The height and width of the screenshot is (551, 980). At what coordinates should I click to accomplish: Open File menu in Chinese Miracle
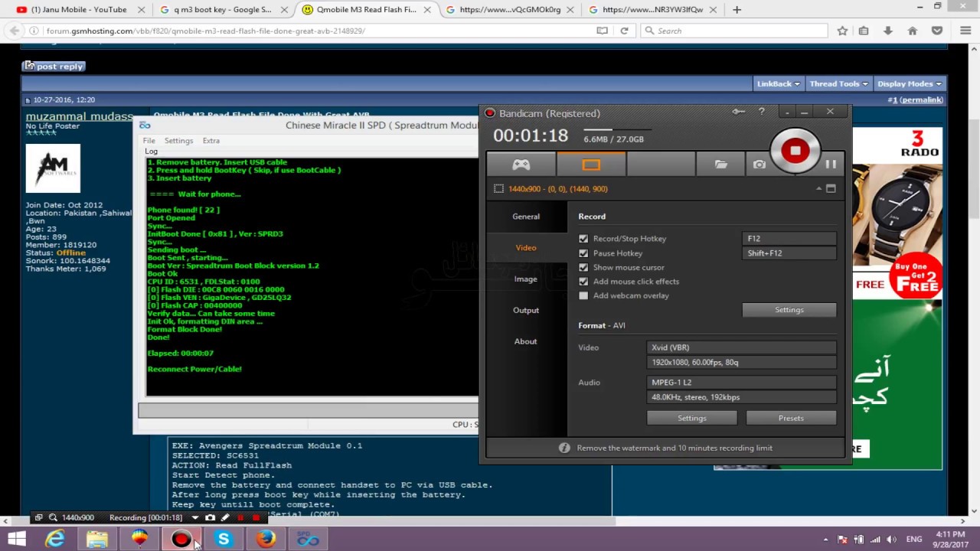tap(149, 141)
